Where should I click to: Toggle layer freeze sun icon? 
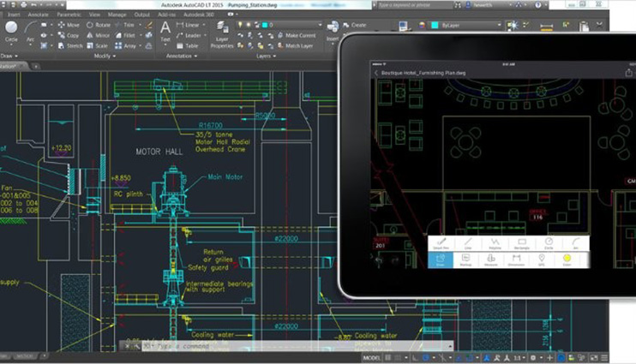(x=249, y=25)
